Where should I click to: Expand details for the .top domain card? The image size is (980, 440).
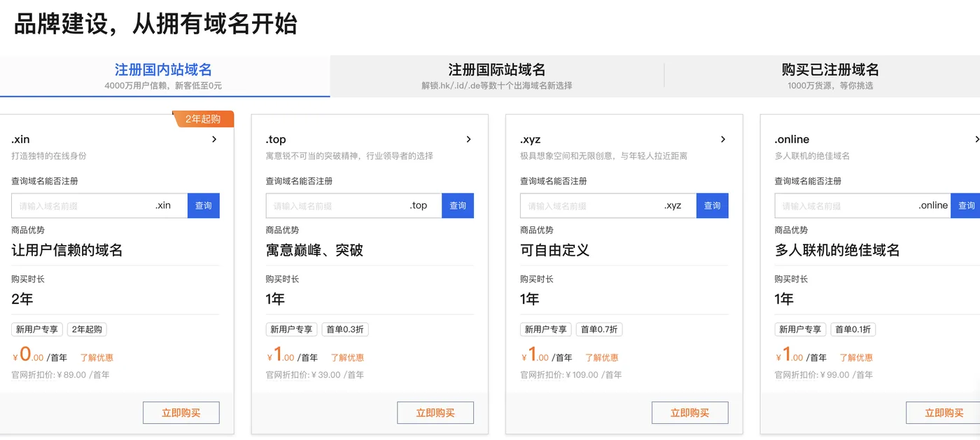click(469, 139)
